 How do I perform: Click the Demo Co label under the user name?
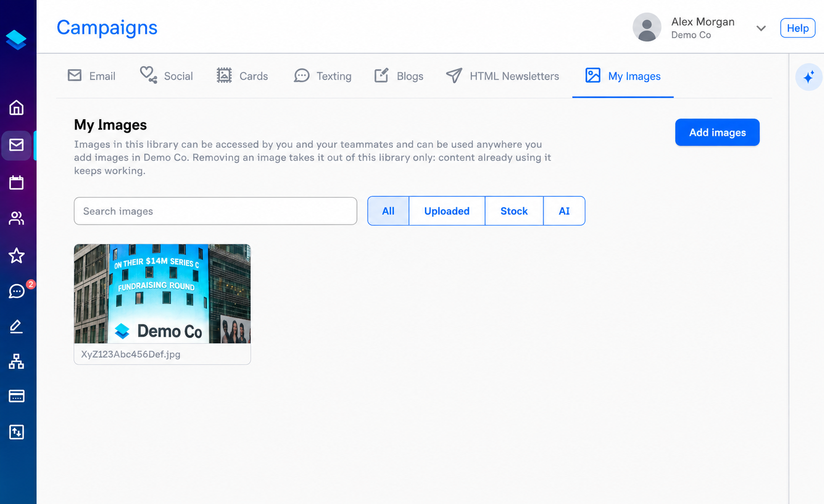point(691,35)
